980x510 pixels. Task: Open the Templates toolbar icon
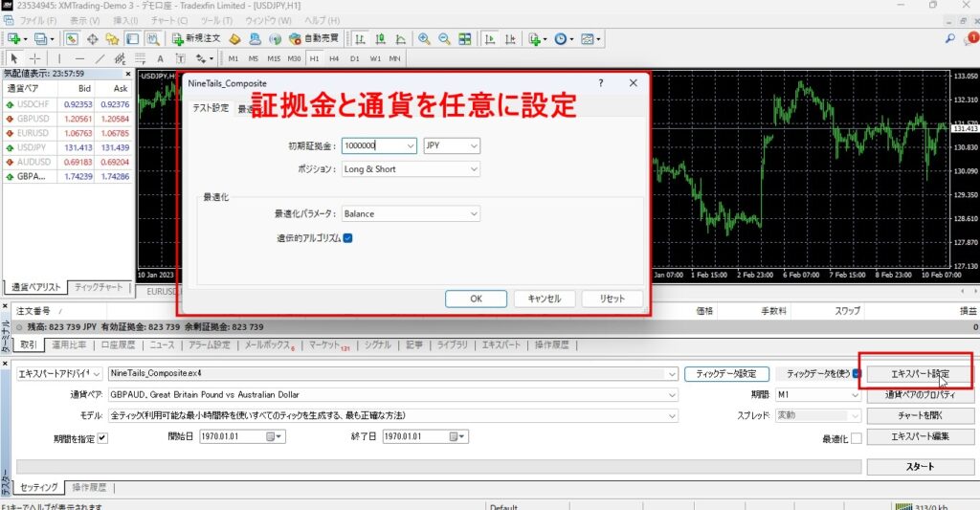tap(590, 38)
